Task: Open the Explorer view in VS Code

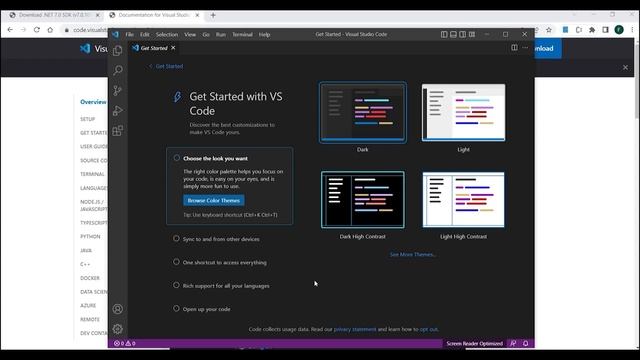Action: (x=118, y=51)
